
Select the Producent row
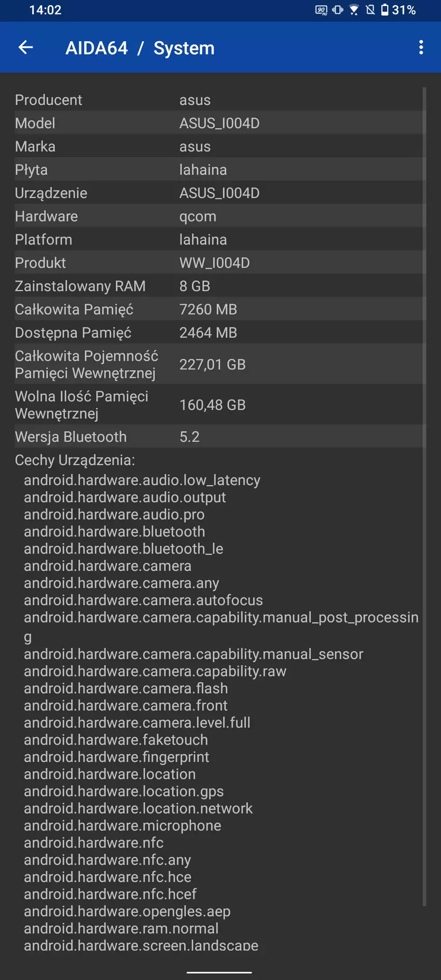(x=218, y=100)
